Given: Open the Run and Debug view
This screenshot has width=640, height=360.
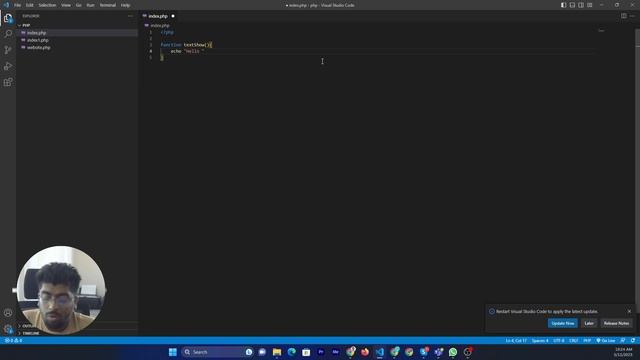Looking at the screenshot, I should 8,66.
